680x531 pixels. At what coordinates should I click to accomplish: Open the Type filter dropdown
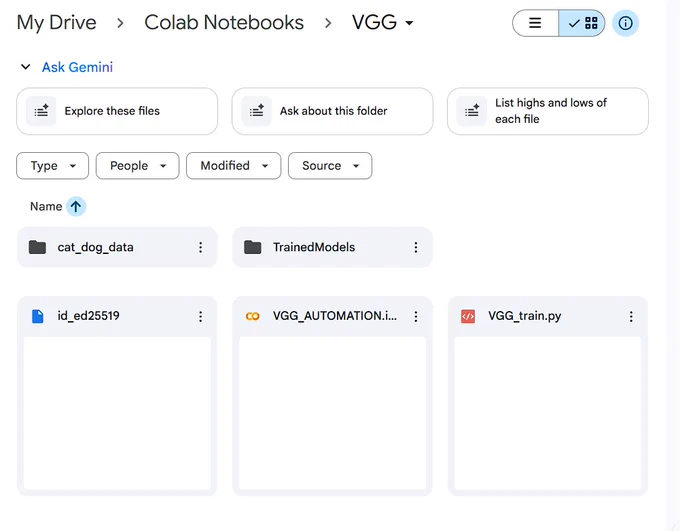[x=52, y=166]
